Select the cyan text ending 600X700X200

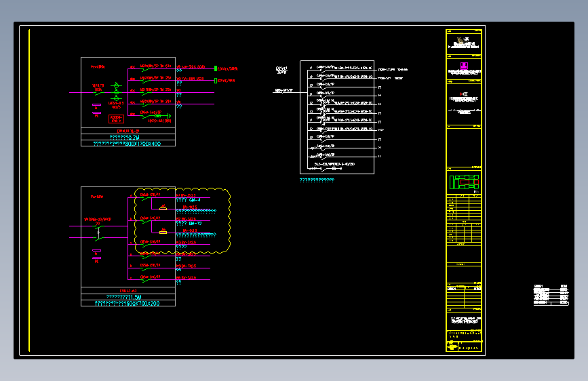[127, 303]
